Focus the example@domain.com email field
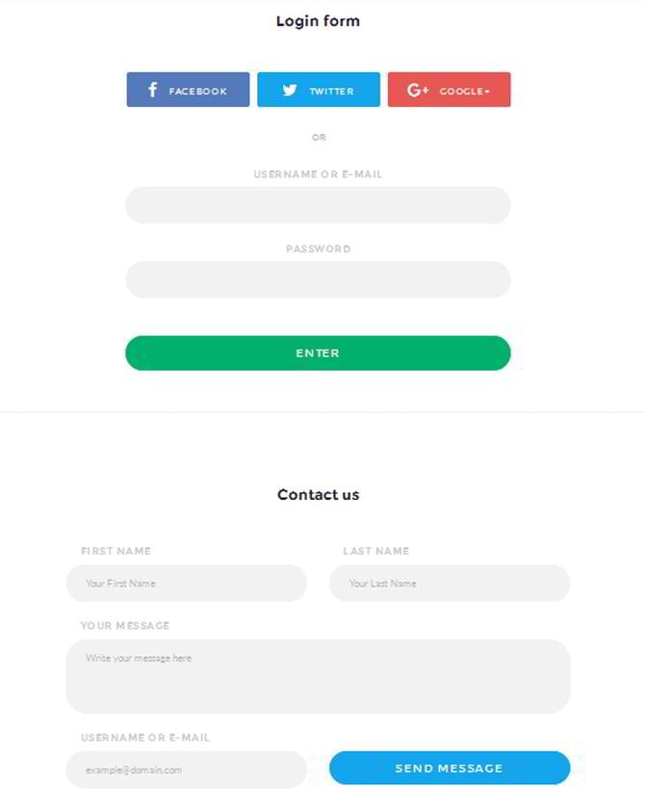 tap(187, 770)
